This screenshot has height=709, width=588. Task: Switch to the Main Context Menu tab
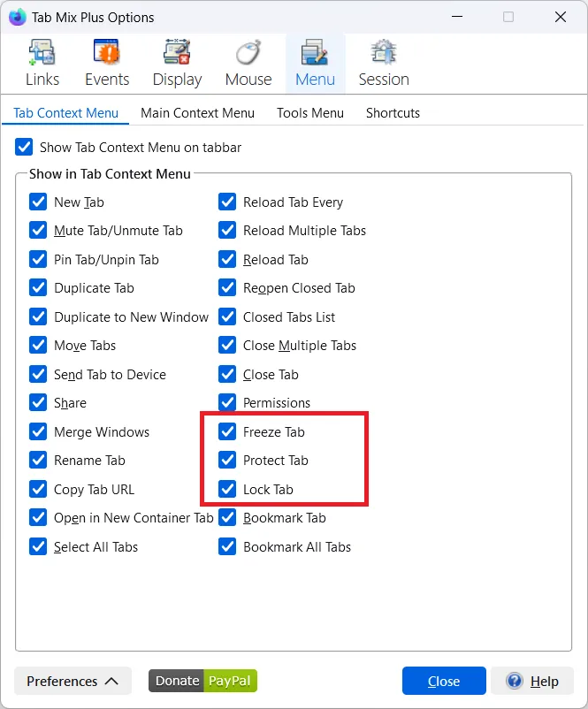(x=197, y=113)
